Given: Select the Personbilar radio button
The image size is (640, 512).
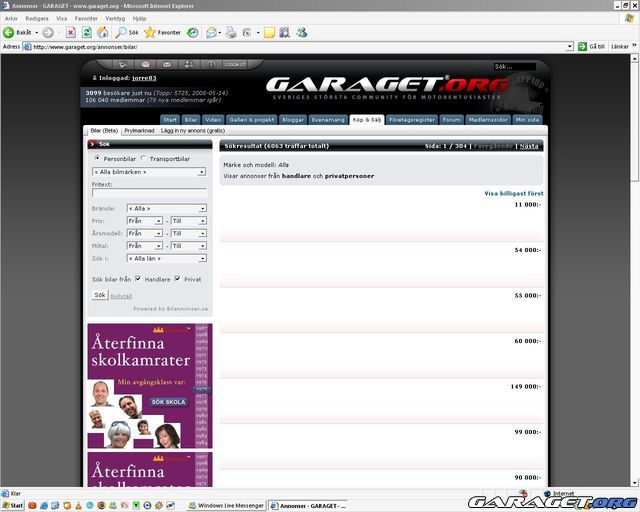Looking at the screenshot, I should pyautogui.click(x=97, y=158).
